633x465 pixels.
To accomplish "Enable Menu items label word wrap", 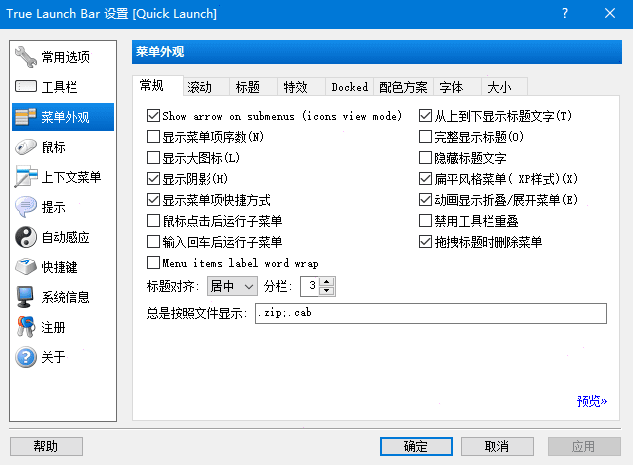I will click(153, 263).
